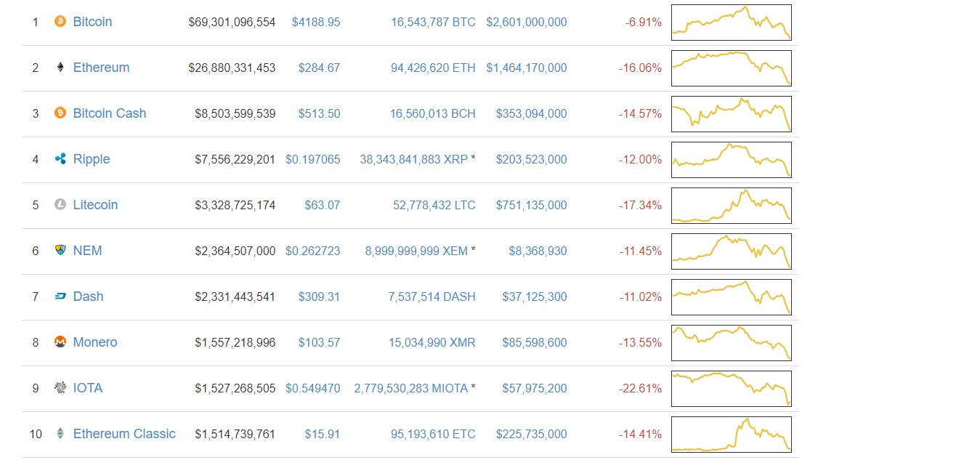Open Ripple circulating supply 38,343,841,883 XRP
The image size is (980, 460).
point(413,160)
